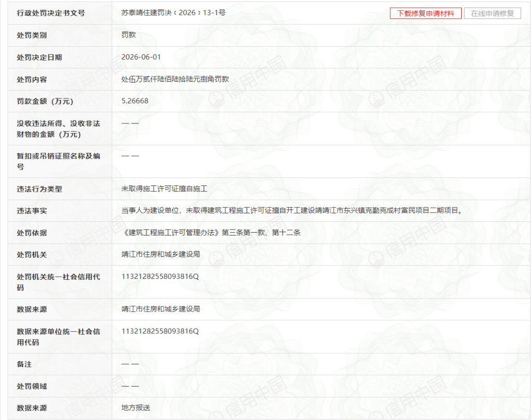
Task: Click the 处罚依据 label
Action: 32,233
